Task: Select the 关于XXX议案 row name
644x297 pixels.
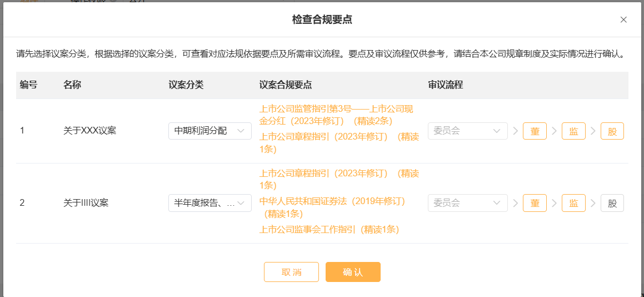Action: (x=89, y=131)
